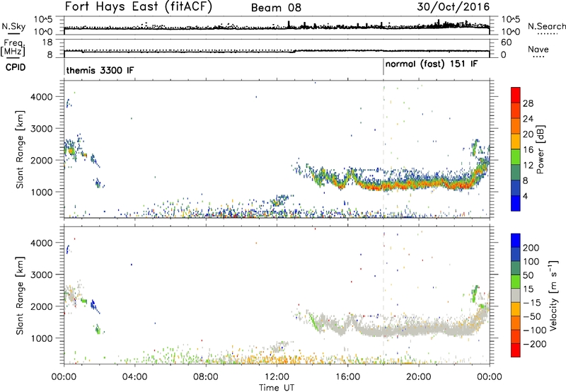This screenshot has width=566, height=392.
Task: Click the '28' power colorbar tick value
Action: coord(528,103)
